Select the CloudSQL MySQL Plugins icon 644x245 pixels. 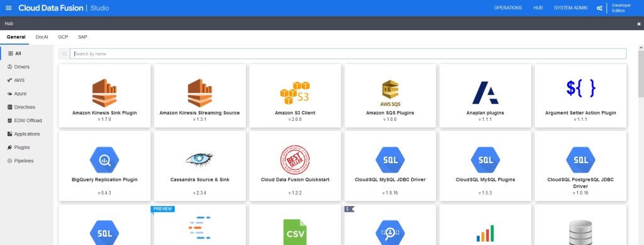click(486, 160)
